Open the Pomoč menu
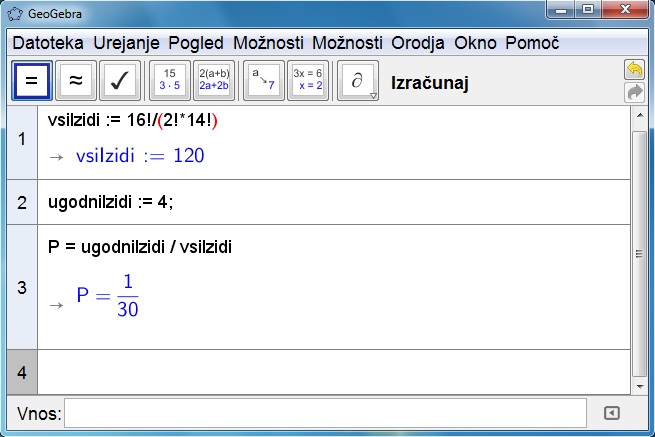 click(x=532, y=43)
